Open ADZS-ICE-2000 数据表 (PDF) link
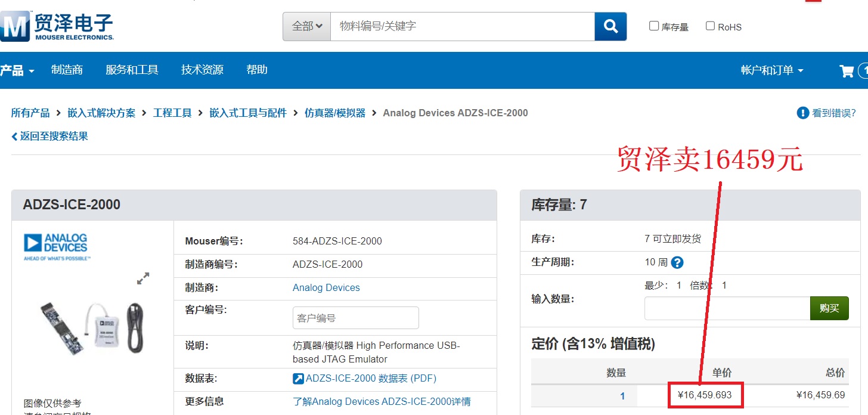 [371, 379]
